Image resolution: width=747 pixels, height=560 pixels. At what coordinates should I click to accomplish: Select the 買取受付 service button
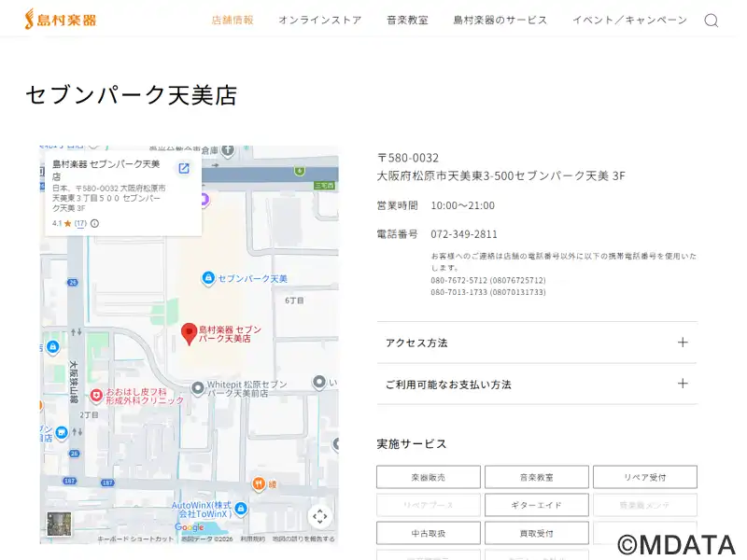[x=536, y=533]
